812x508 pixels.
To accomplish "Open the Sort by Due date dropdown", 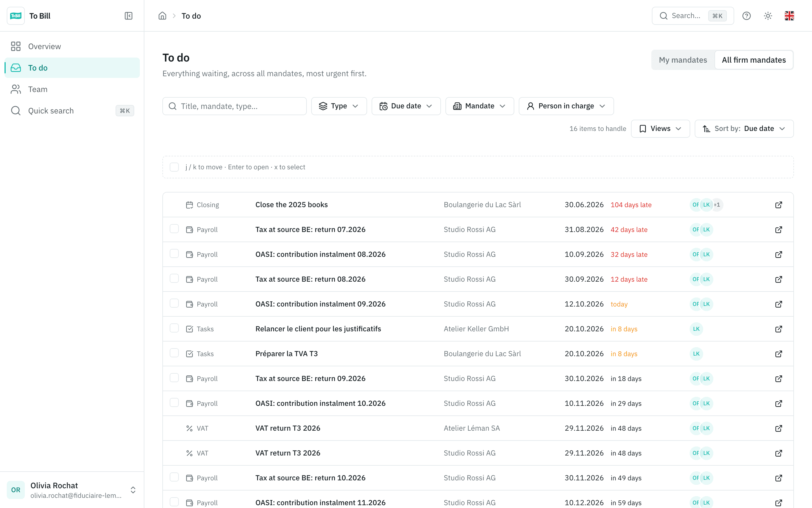I will (744, 129).
